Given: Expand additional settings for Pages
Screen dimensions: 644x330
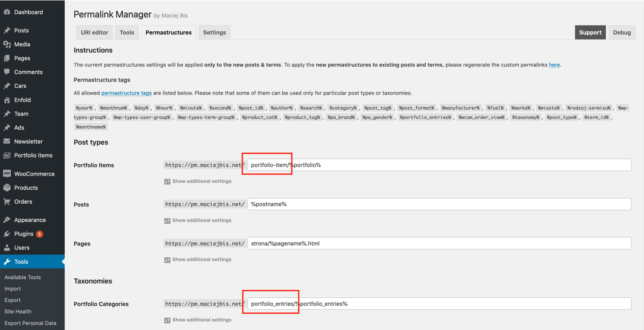Looking at the screenshot, I should click(x=198, y=259).
